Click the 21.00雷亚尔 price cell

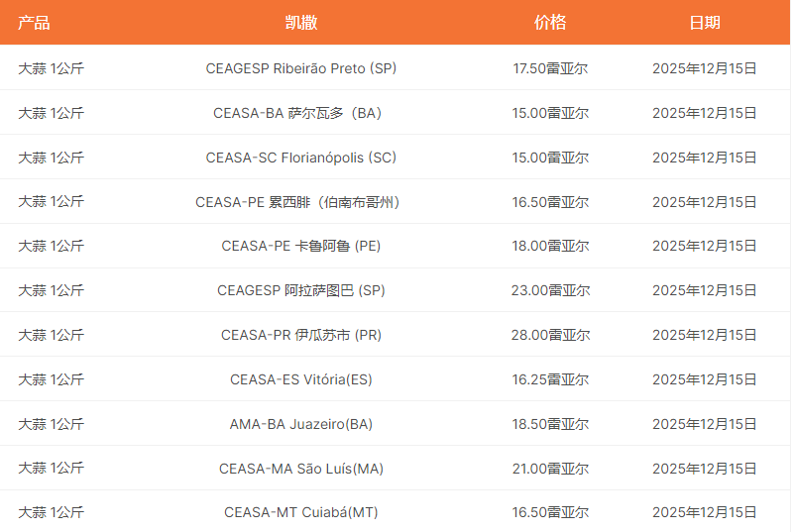550,469
